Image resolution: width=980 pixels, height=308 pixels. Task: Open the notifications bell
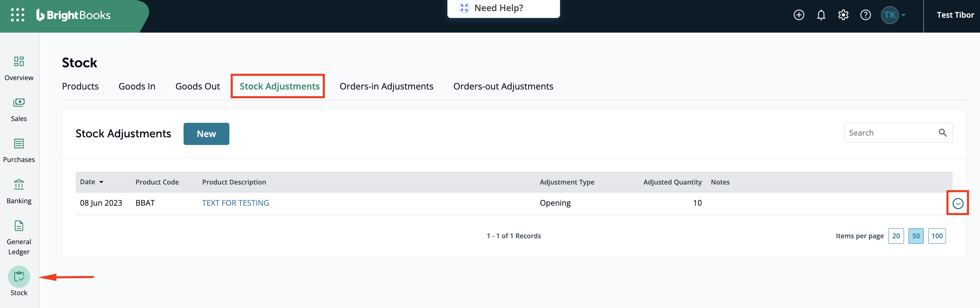(x=821, y=15)
